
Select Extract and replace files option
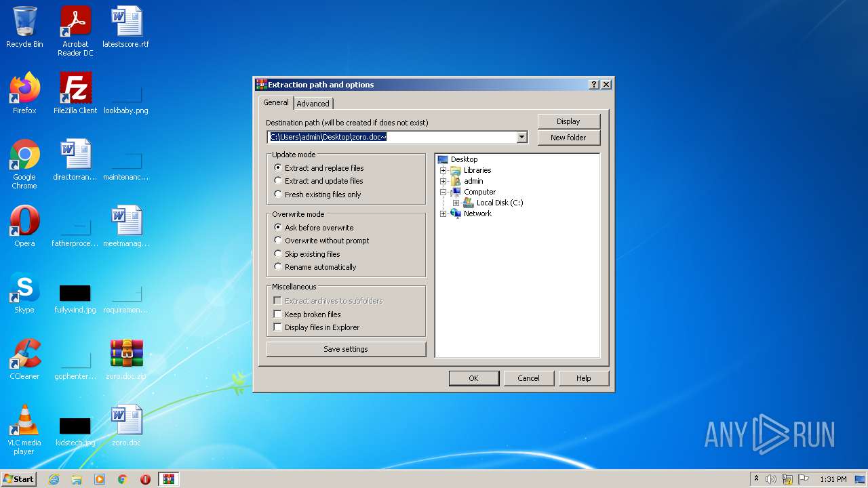click(319, 168)
